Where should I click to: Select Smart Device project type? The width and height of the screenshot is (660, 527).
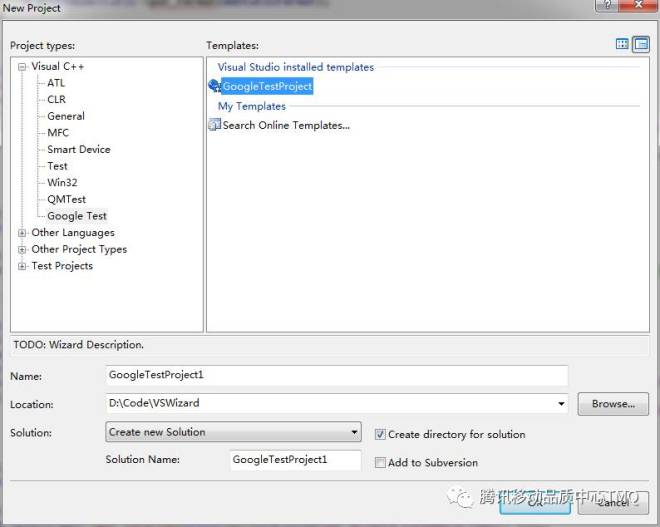[79, 149]
